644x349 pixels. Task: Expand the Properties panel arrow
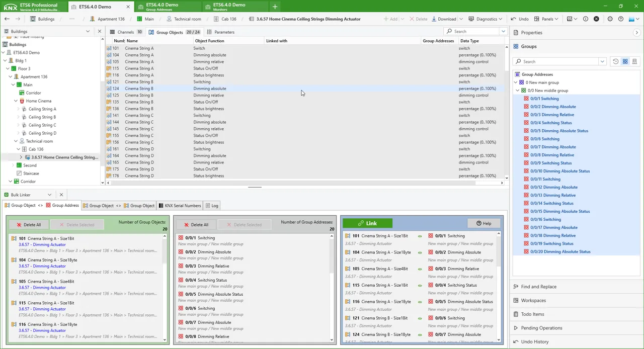click(636, 33)
